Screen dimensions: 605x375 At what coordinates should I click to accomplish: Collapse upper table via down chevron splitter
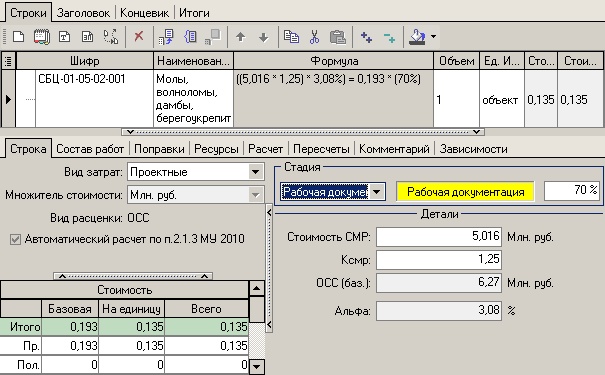click(x=130, y=132)
